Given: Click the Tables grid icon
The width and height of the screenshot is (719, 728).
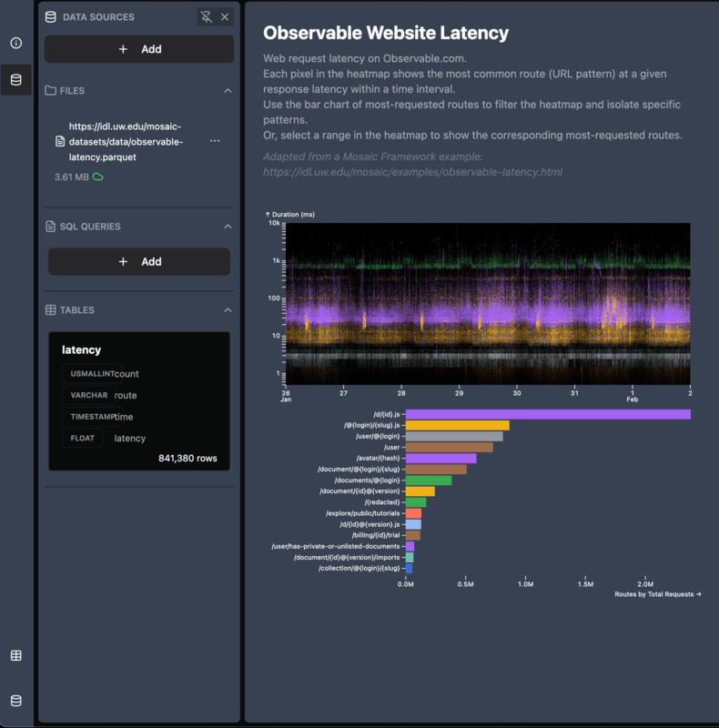Looking at the screenshot, I should point(51,310).
